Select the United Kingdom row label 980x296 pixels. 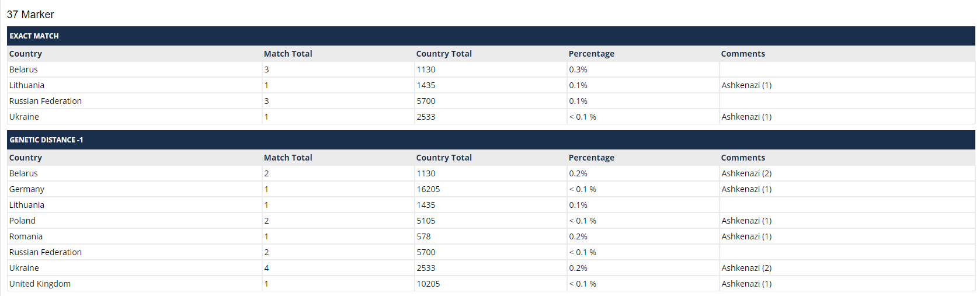click(x=40, y=284)
